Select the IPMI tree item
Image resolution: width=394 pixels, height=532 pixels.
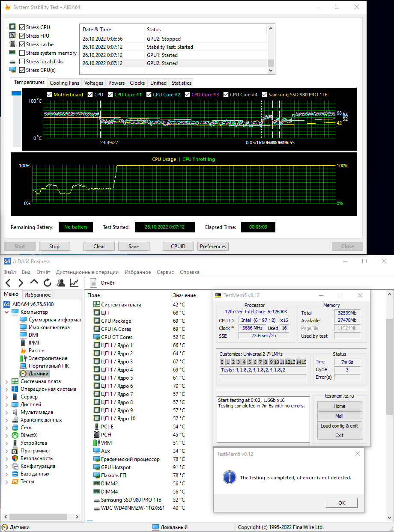click(30, 343)
